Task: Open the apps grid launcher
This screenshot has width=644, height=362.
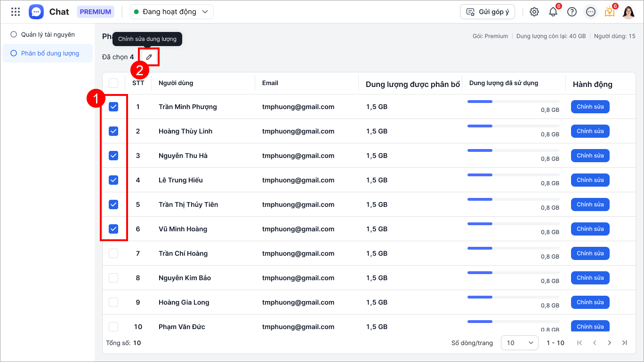Action: point(16,12)
